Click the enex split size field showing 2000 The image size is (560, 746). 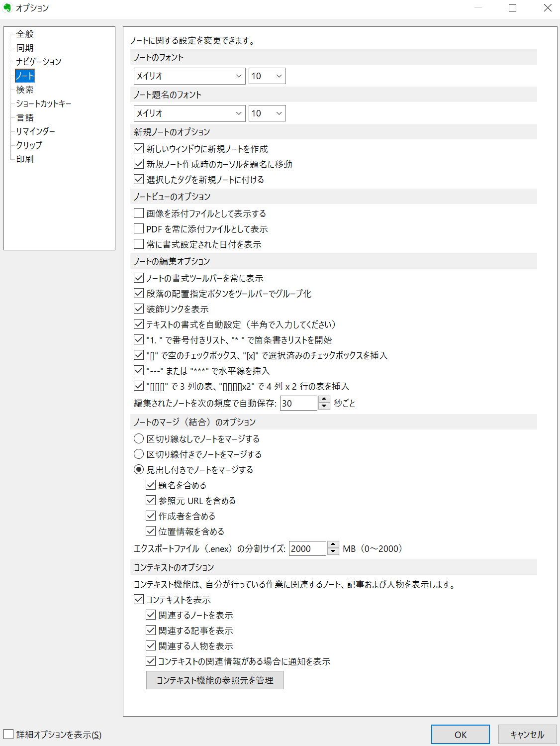(x=307, y=548)
